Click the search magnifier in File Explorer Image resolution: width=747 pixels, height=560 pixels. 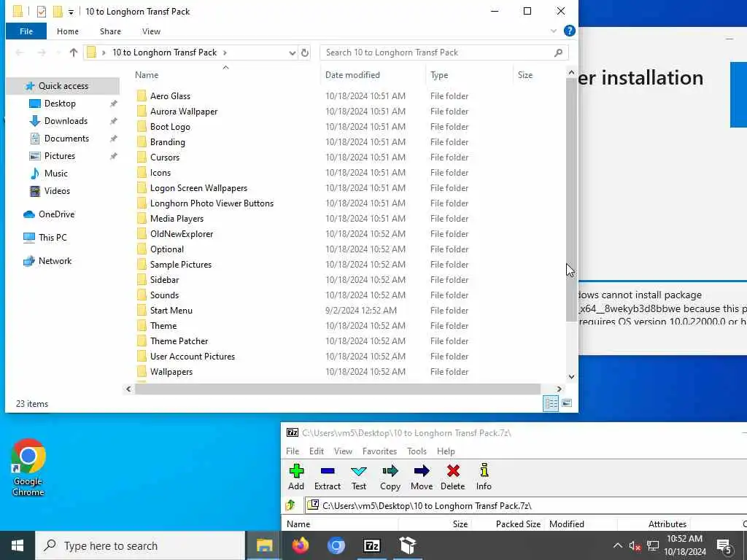(558, 52)
